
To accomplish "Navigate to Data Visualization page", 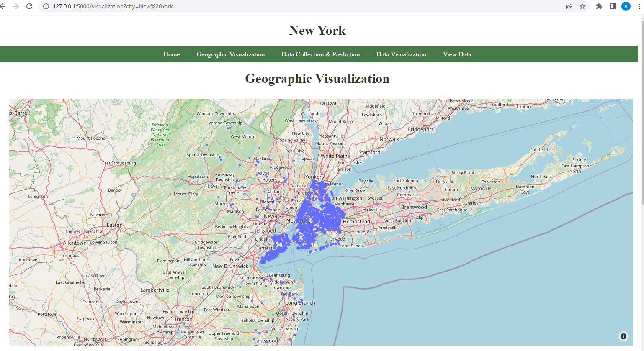I will [x=401, y=54].
